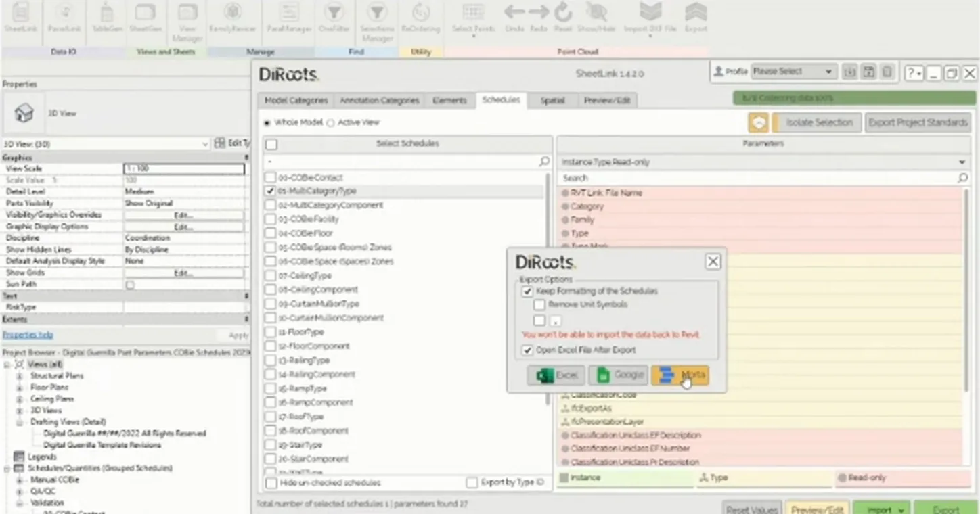The width and height of the screenshot is (980, 514).
Task: Expand the Manual COBie schedule group
Action: click(20, 480)
